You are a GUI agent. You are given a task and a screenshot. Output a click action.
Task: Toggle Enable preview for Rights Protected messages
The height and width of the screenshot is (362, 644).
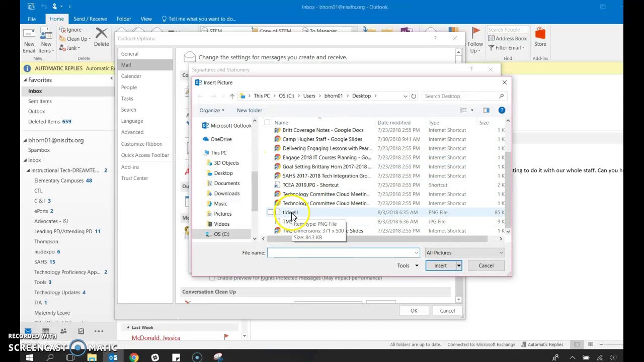coord(212,278)
